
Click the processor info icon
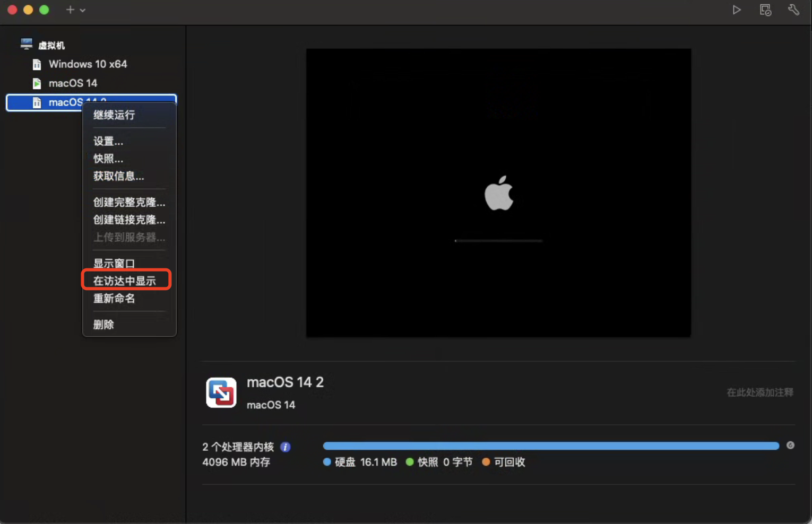tap(285, 447)
